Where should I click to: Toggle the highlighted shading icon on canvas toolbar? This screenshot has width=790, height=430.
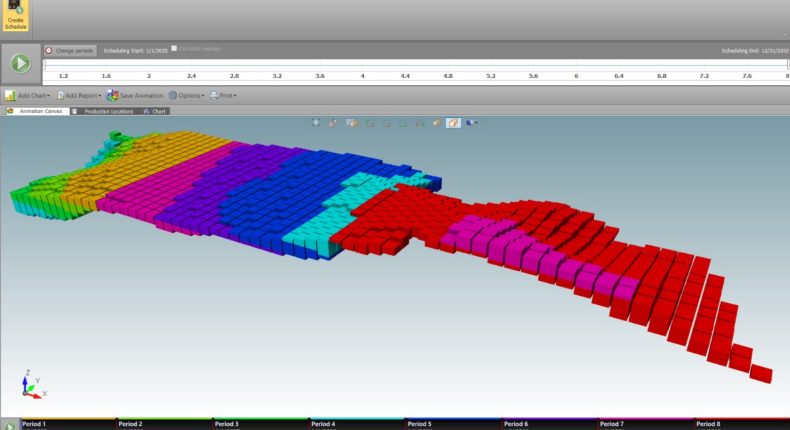[x=453, y=122]
